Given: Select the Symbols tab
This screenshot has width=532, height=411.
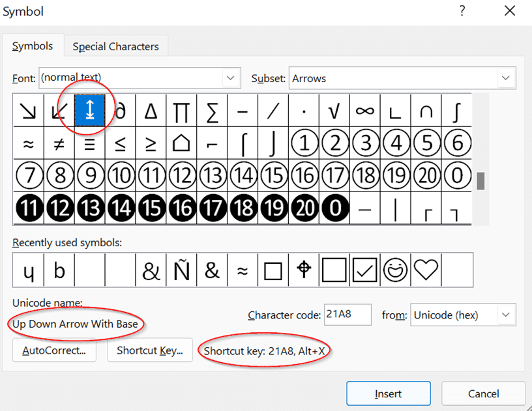Looking at the screenshot, I should [33, 46].
